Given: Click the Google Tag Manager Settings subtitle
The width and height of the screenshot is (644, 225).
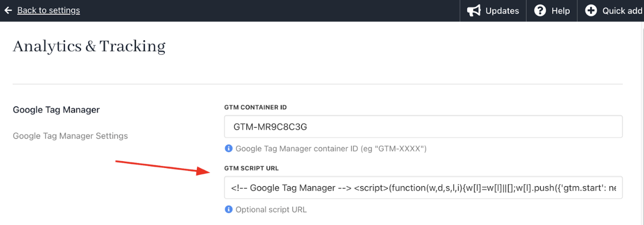Looking at the screenshot, I should [70, 136].
